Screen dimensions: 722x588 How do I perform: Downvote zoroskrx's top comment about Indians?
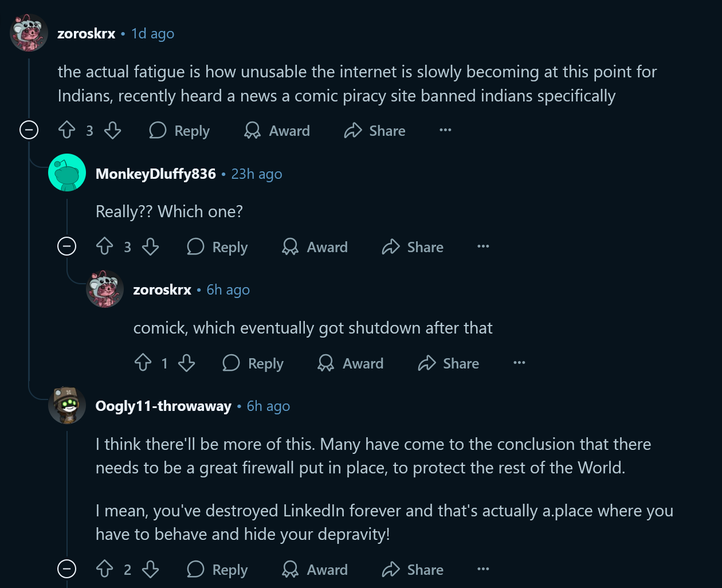pos(113,130)
